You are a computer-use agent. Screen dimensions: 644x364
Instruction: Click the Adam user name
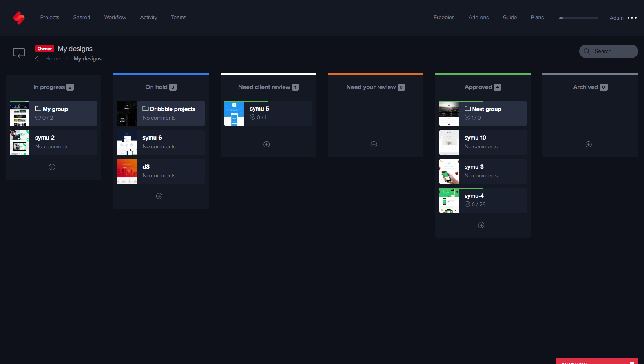pyautogui.click(x=617, y=18)
